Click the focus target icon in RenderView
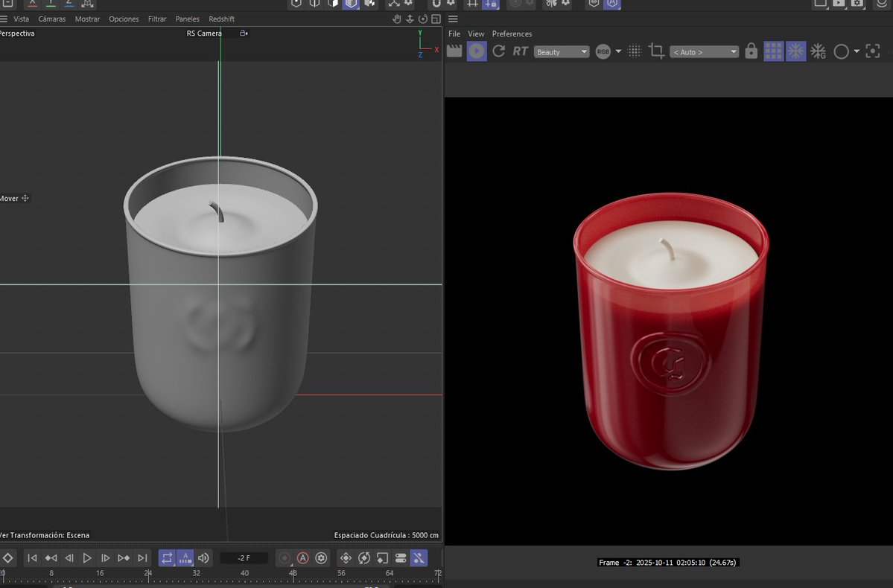This screenshot has height=588, width=893. click(872, 51)
